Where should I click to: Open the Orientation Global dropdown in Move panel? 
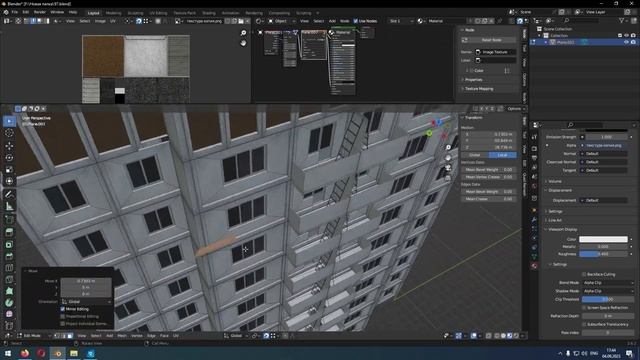coord(86,302)
